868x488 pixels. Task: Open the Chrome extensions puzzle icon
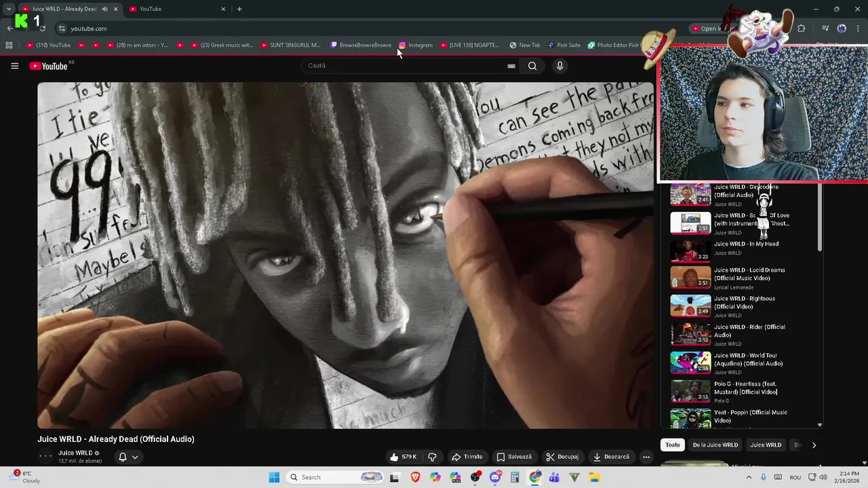(x=802, y=28)
